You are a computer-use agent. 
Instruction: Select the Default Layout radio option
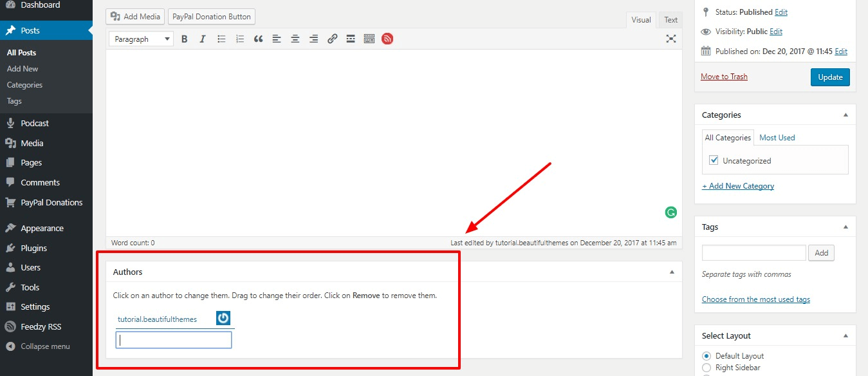pos(706,356)
